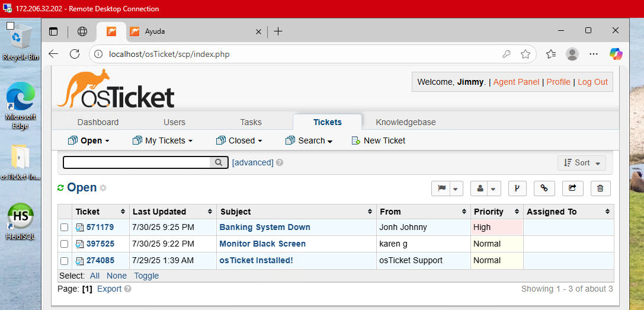The height and width of the screenshot is (310, 644).
Task: Reload the page with refresh icon
Action: point(74,54)
